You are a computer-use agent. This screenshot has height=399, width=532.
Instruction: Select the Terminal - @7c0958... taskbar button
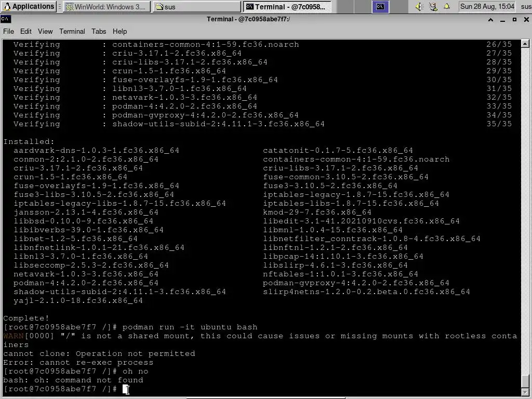pyautogui.click(x=287, y=6)
